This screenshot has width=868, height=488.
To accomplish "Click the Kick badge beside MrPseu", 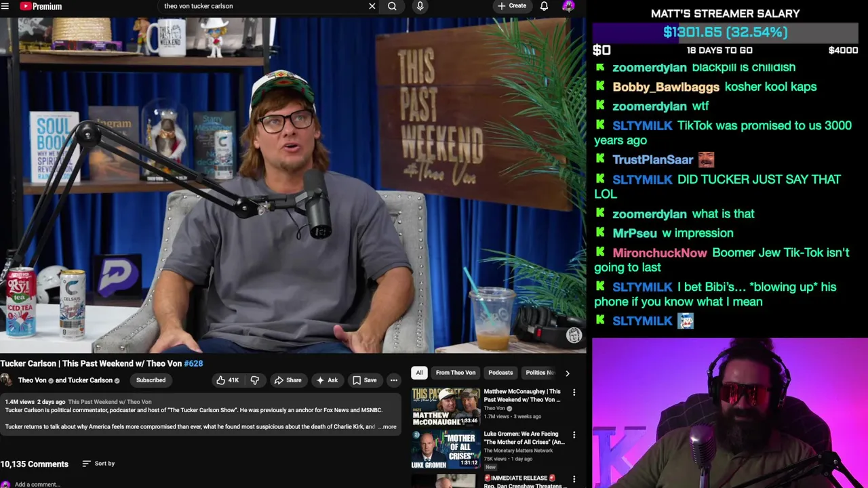I will click(x=600, y=232).
